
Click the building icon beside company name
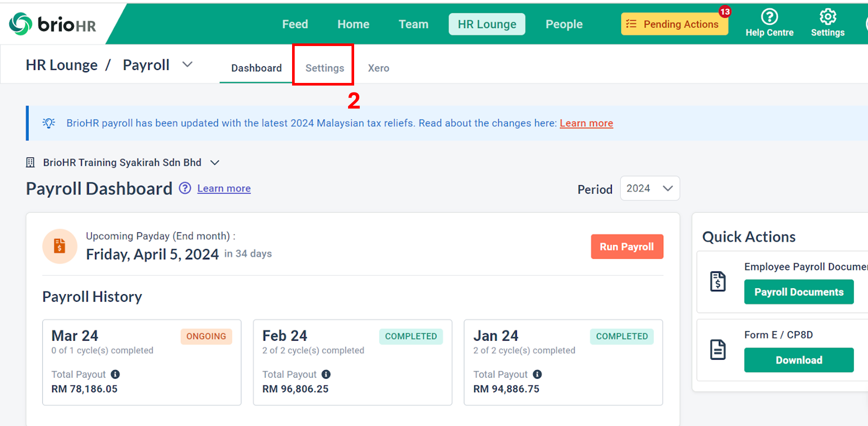[30, 162]
